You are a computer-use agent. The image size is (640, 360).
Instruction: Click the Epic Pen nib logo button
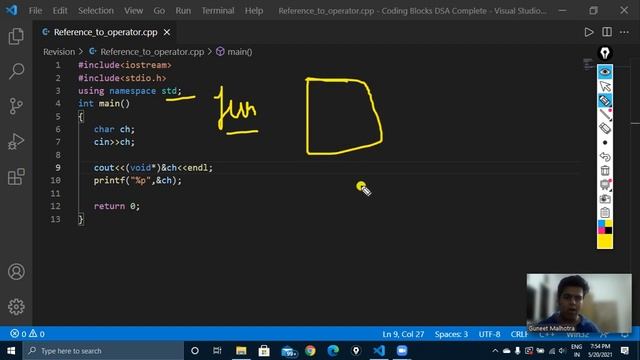(605, 53)
